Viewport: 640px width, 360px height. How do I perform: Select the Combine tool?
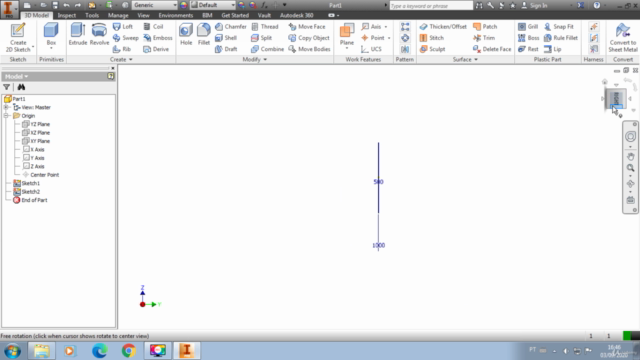point(267,49)
